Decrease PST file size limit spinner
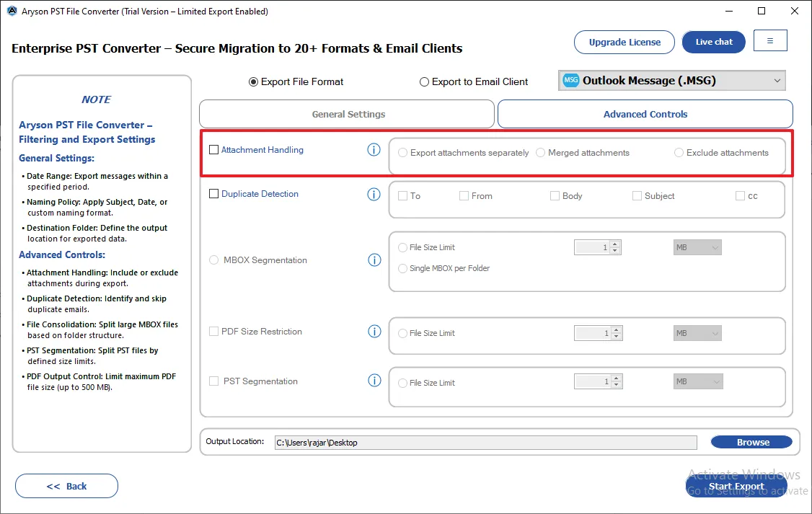This screenshot has height=514, width=812. pos(617,385)
